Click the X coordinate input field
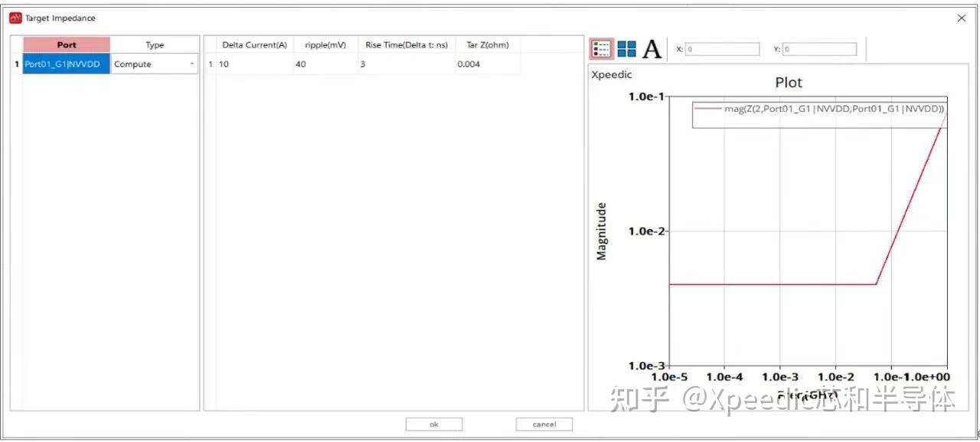The image size is (980, 442). coord(720,48)
